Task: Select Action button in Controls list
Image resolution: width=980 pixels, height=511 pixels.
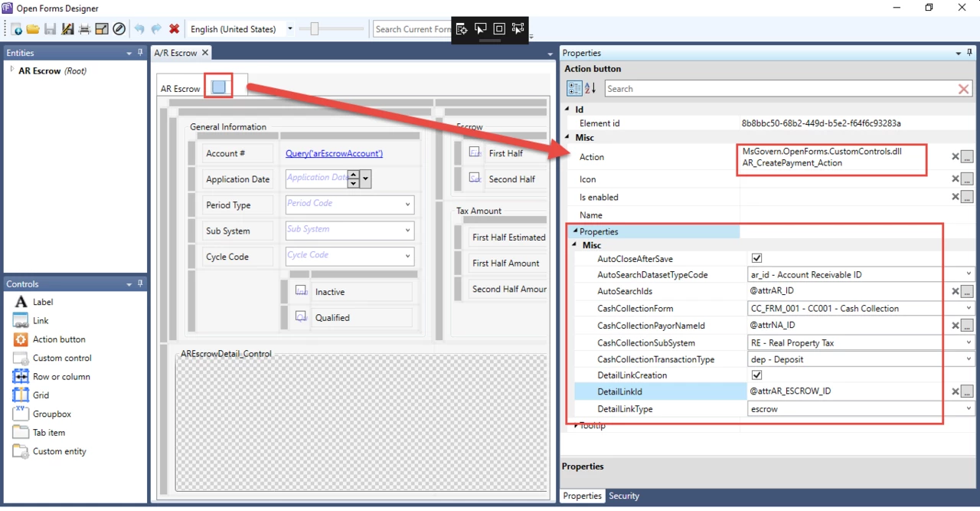Action: click(x=59, y=339)
